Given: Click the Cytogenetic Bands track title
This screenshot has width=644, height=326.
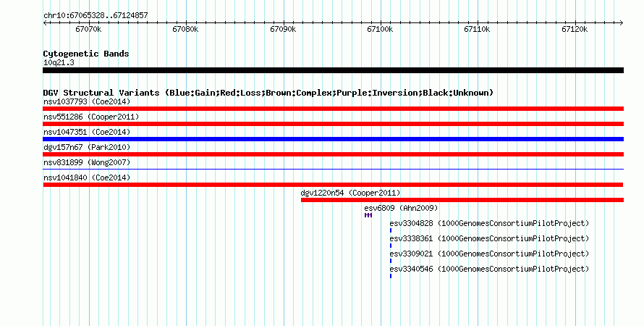Looking at the screenshot, I should tap(86, 54).
